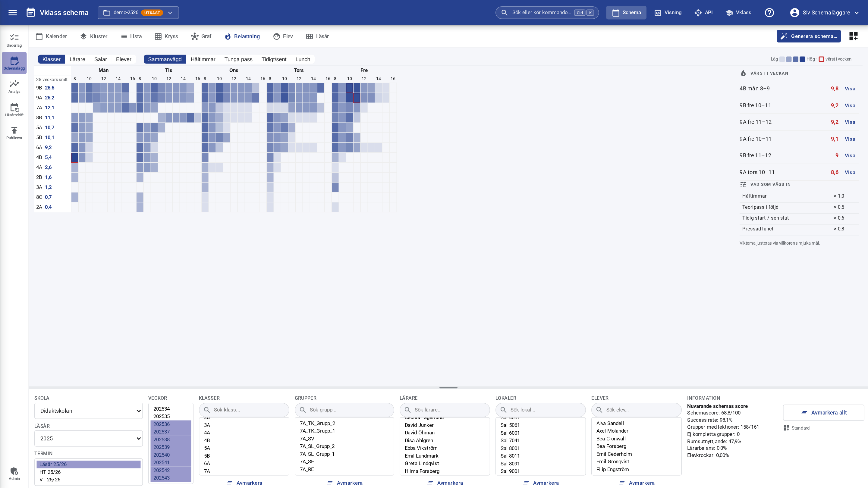Open the Läsårsdrift sidebar section
This screenshot has width=868, height=488.
pyautogui.click(x=14, y=110)
